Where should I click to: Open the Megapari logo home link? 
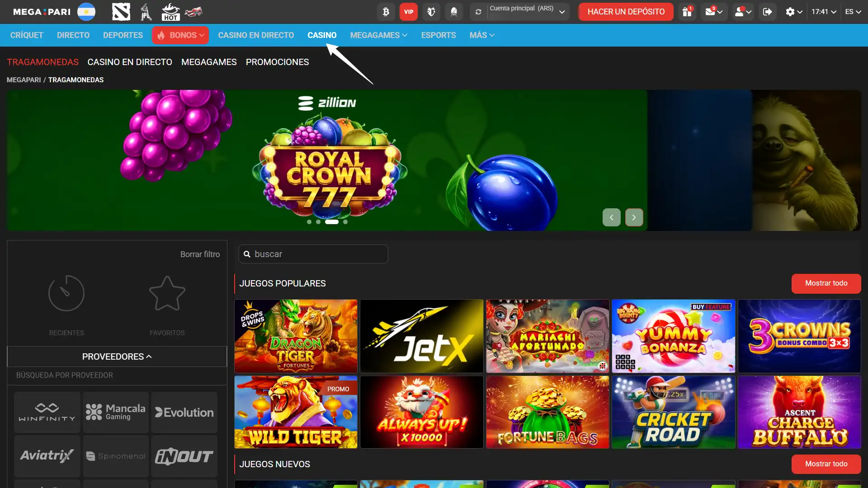[42, 12]
